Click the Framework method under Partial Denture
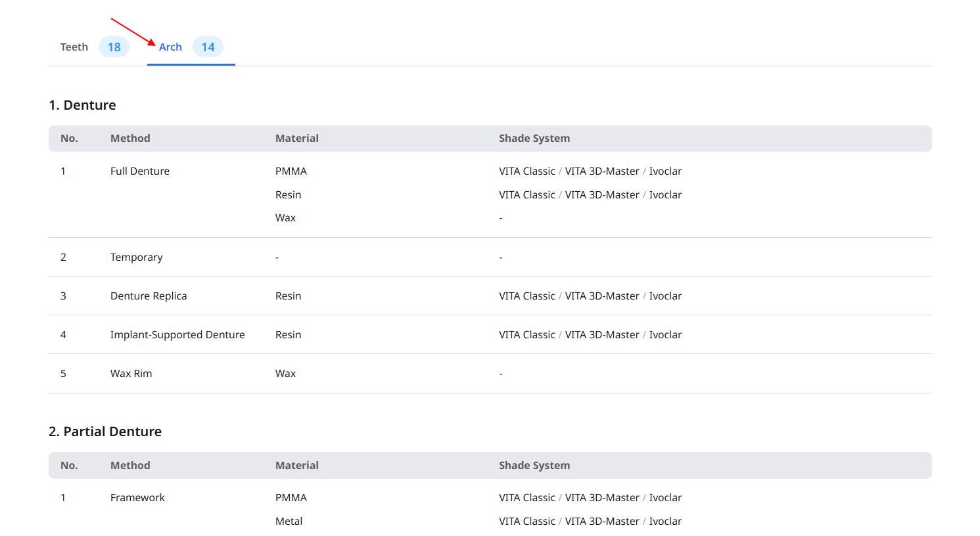980x536 pixels. click(x=138, y=498)
